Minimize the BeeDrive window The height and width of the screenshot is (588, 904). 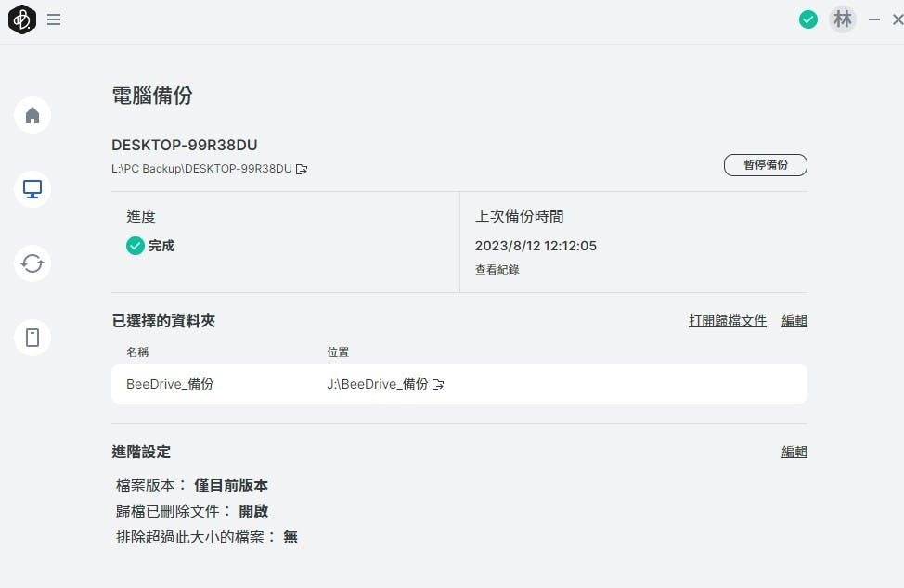click(x=874, y=19)
